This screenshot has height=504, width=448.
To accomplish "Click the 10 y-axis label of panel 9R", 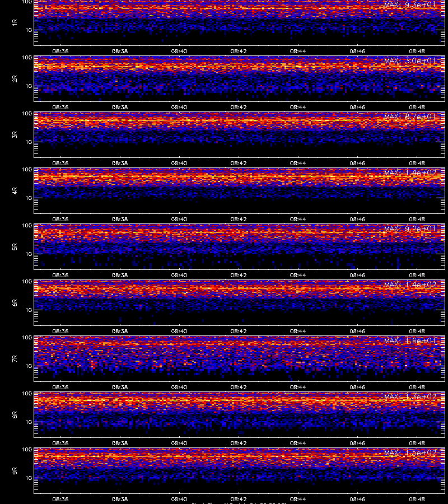I will click(29, 478).
